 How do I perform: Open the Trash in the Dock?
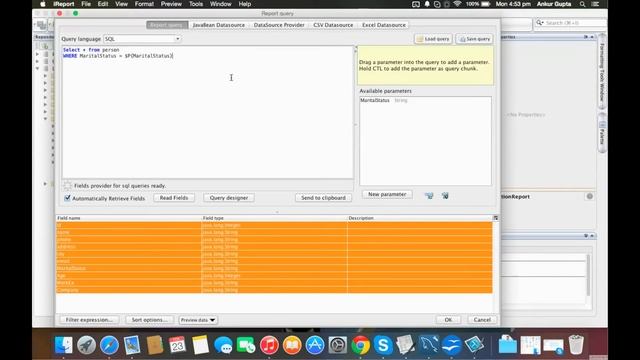coord(576,345)
